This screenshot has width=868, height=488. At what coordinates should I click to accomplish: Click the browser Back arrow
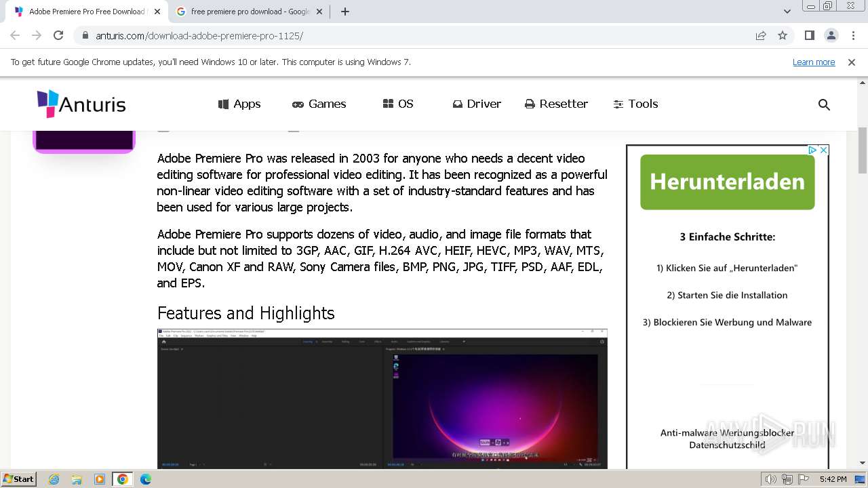pyautogui.click(x=15, y=35)
